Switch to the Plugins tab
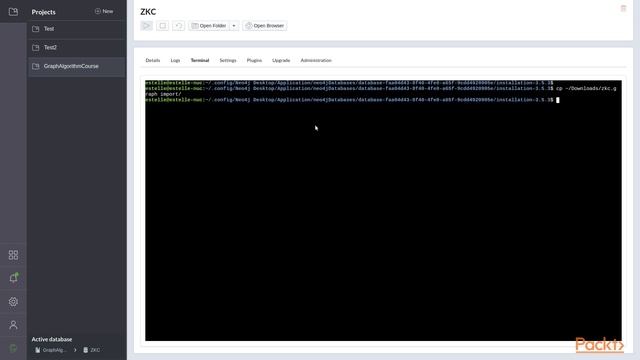Image resolution: width=640 pixels, height=360 pixels. [x=254, y=60]
